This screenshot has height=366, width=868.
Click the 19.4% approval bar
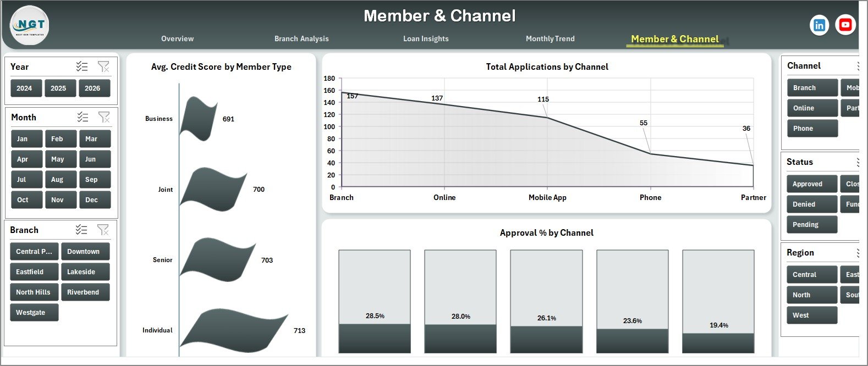click(x=718, y=343)
